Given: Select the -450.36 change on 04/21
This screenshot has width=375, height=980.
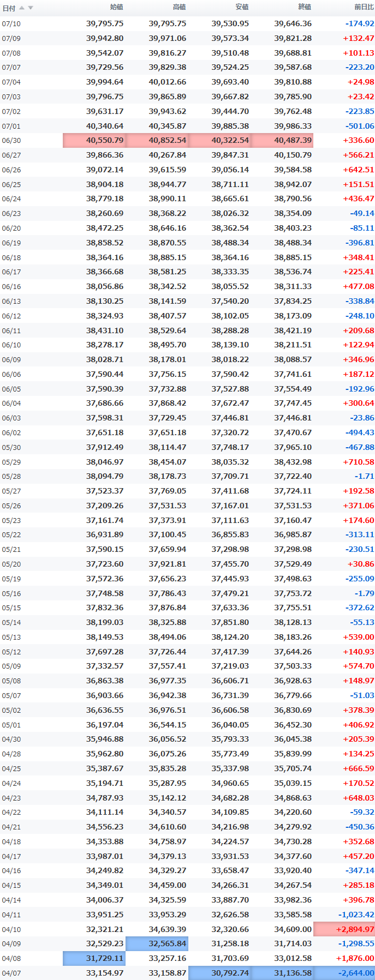Looking at the screenshot, I should [x=360, y=827].
